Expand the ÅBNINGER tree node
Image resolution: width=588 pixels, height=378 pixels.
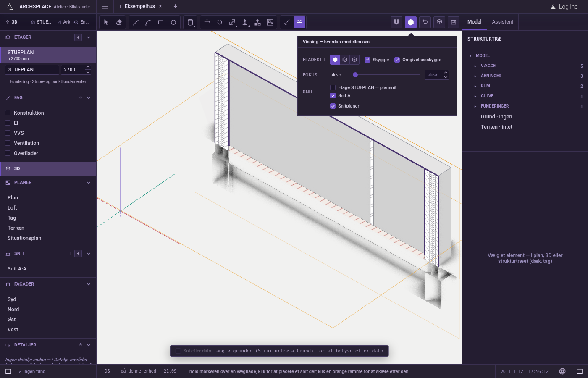[x=475, y=76]
